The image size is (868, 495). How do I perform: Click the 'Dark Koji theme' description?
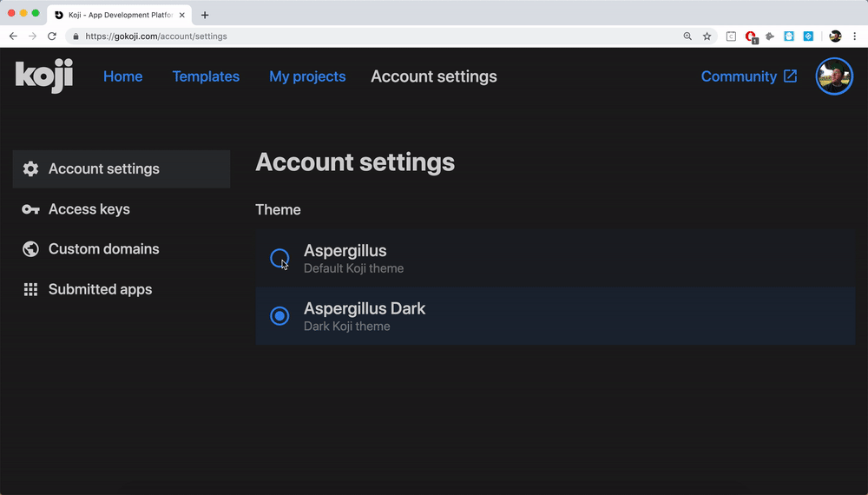coord(347,327)
